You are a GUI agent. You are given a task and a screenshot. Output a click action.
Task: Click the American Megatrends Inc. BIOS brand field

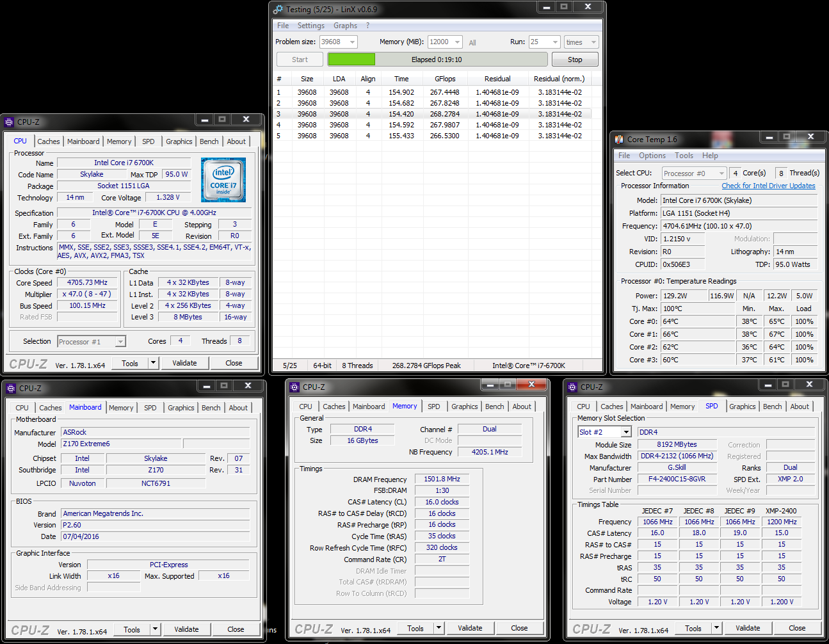(156, 513)
